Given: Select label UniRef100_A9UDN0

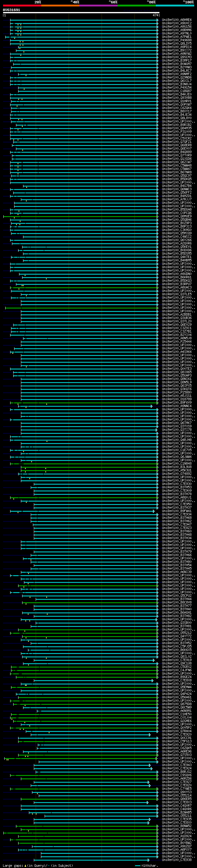Looking at the screenshot, I should coord(177,274).
